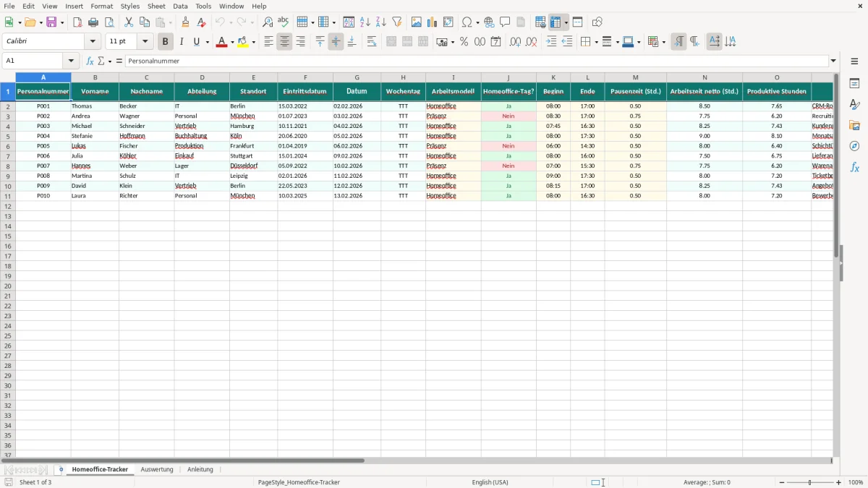
Task: Insert an image
Action: [417, 22]
